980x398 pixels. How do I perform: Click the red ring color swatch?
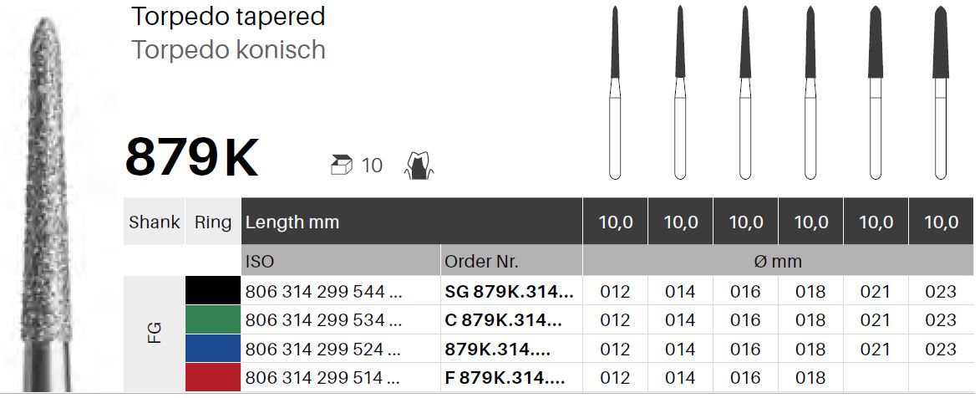pyautogui.click(x=213, y=377)
